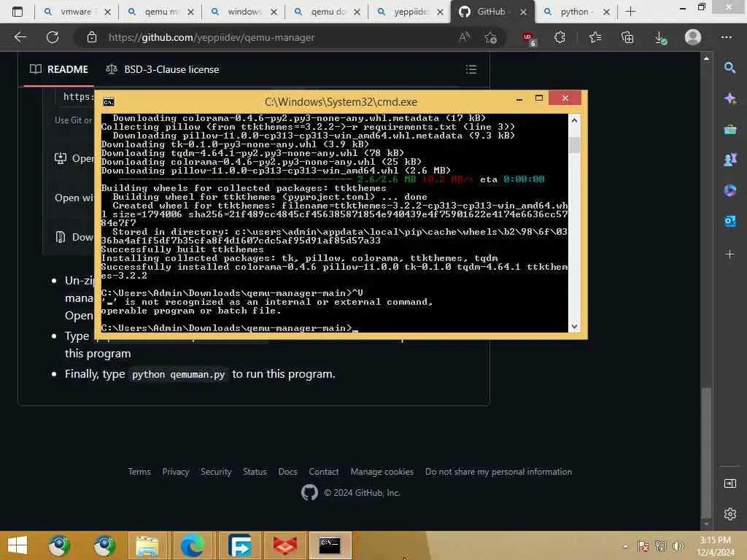Open the tab actions menu icon

18,12
